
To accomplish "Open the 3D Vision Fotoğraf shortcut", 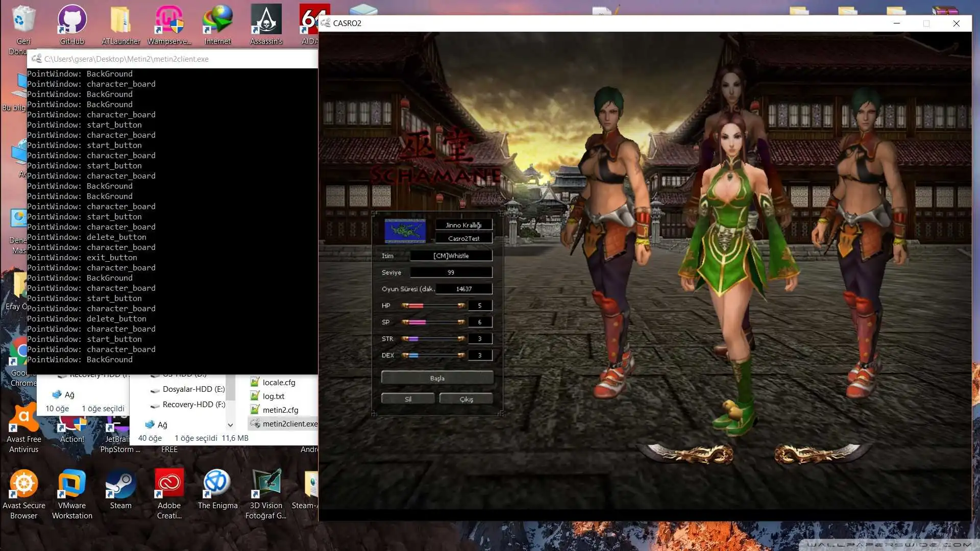I will [266, 494].
